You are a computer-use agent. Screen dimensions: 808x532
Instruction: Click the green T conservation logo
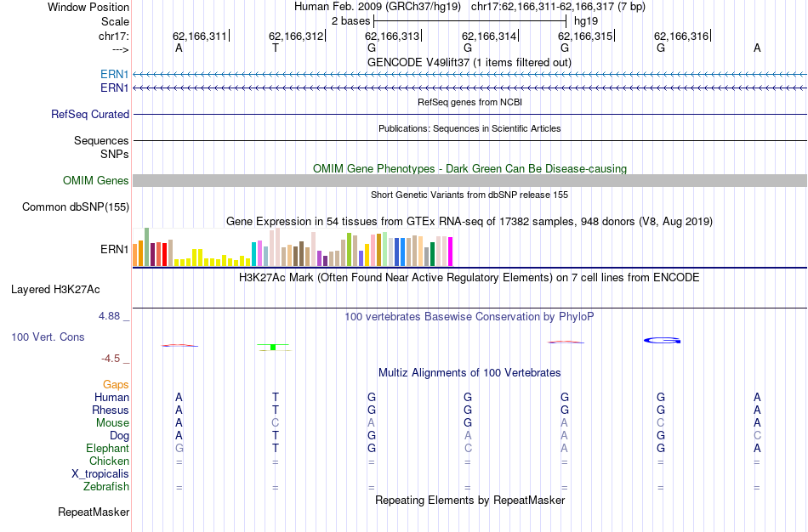(x=274, y=347)
